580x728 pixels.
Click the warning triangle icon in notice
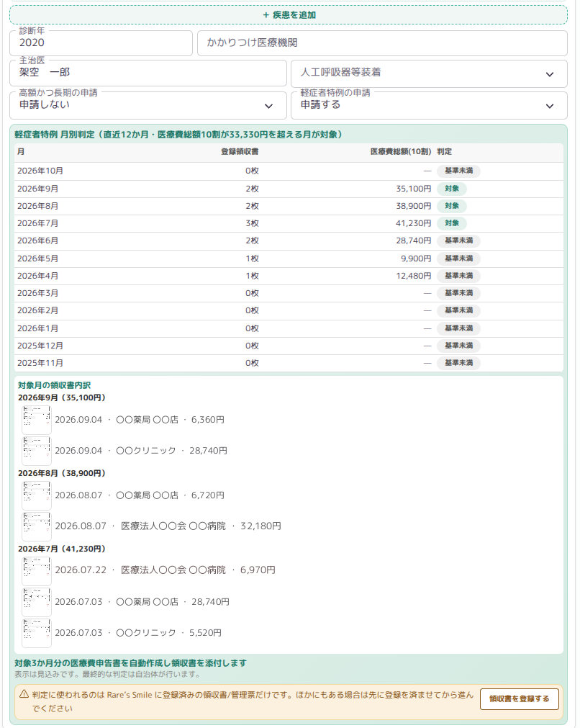(x=24, y=694)
